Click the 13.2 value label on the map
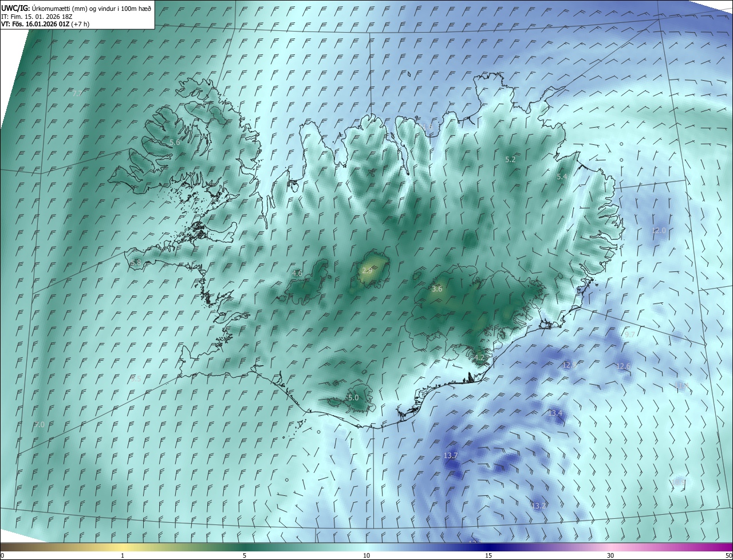Viewport: 733px width, 560px height. pos(539,506)
